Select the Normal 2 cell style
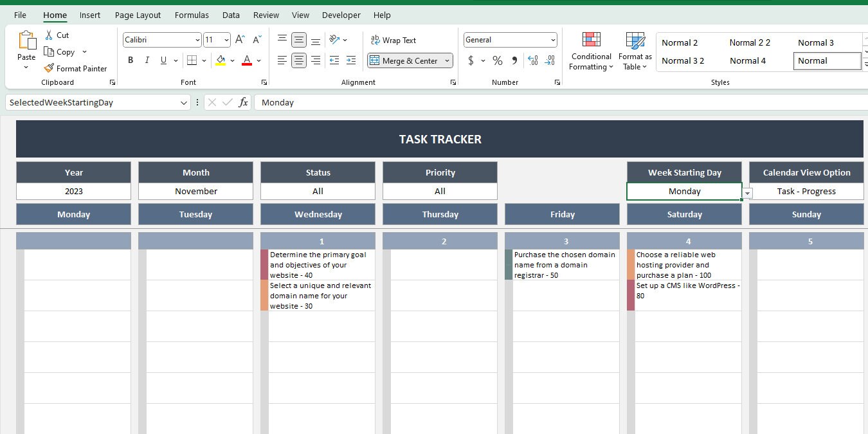 680,42
